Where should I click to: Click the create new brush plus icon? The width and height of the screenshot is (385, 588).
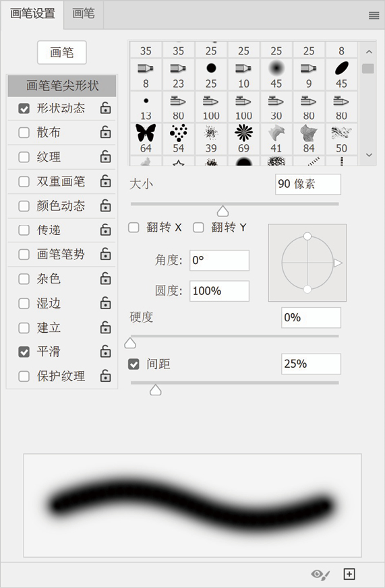(349, 574)
